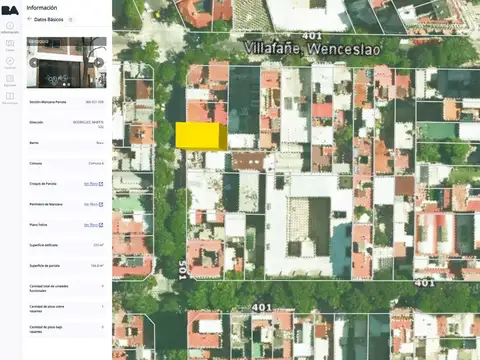
Task: Click the Información panel heading
Action: click(42, 8)
